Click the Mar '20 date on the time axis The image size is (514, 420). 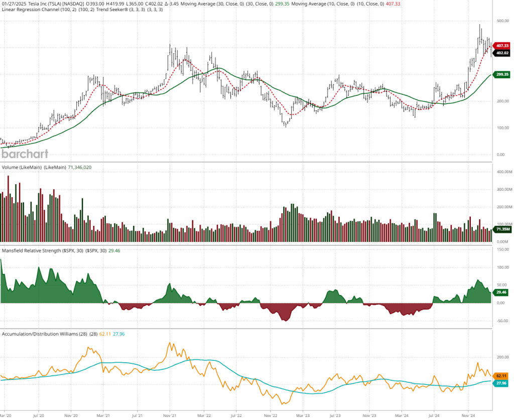[7, 415]
